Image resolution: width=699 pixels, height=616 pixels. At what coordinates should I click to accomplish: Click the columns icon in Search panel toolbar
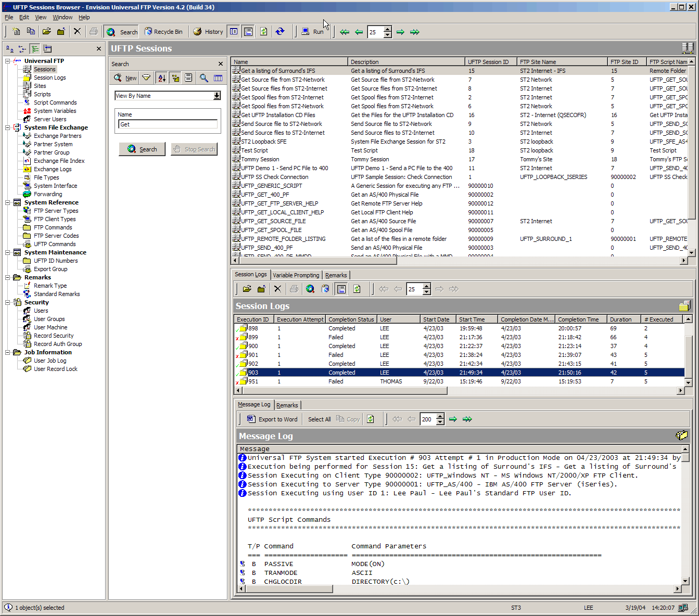(x=218, y=78)
